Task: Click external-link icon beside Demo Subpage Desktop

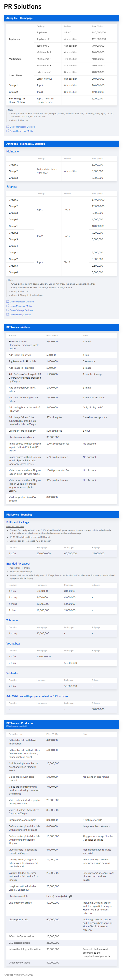Action: coord(8,310)
